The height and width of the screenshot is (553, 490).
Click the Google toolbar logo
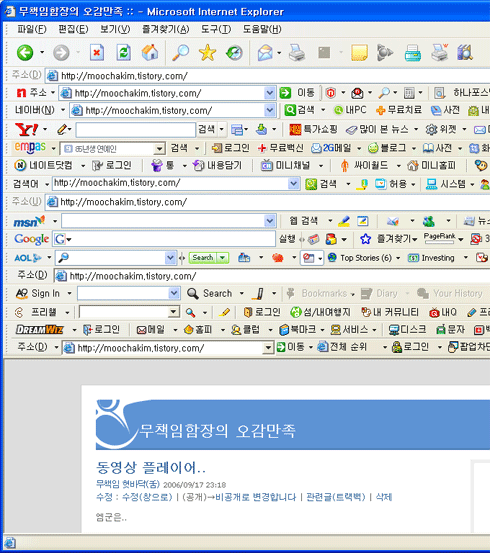point(31,239)
